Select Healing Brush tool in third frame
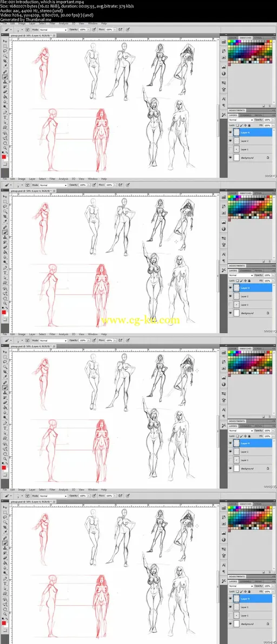Image resolution: width=277 pixels, height=644 pixels. coord(5,382)
